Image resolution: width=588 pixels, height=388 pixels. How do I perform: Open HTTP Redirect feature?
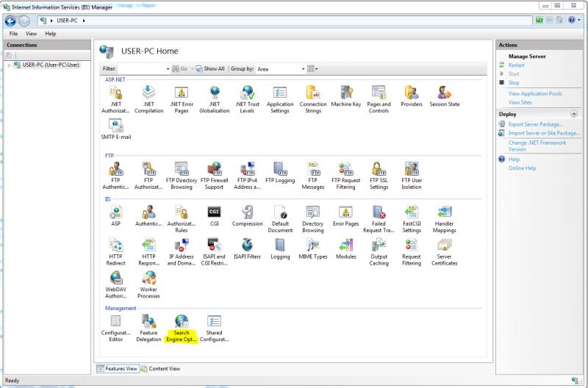pos(115,251)
